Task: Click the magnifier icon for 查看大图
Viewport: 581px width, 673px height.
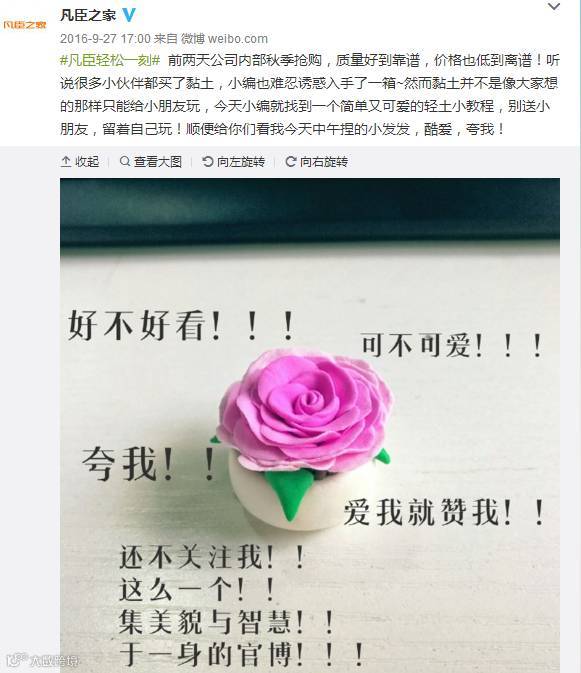Action: [x=124, y=161]
